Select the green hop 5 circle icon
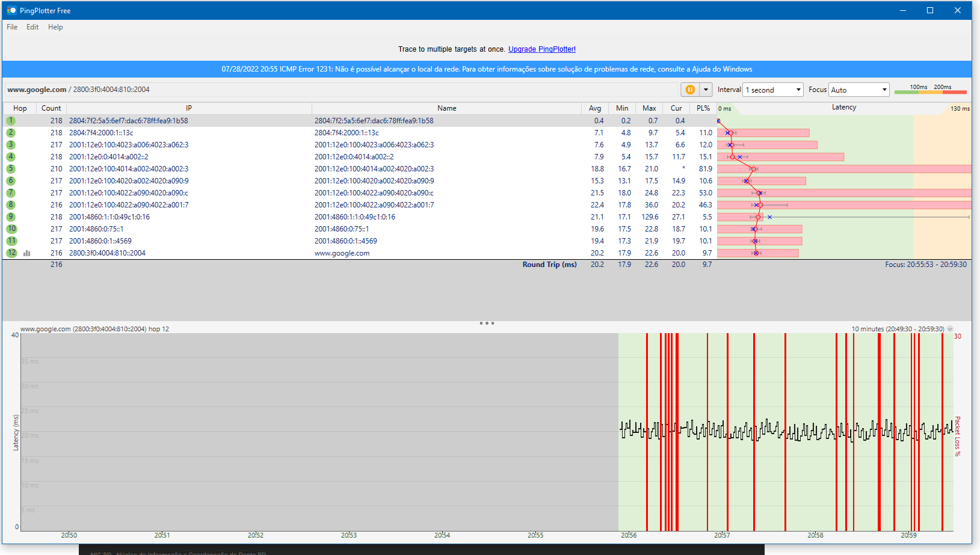The width and height of the screenshot is (980, 555). coord(11,169)
